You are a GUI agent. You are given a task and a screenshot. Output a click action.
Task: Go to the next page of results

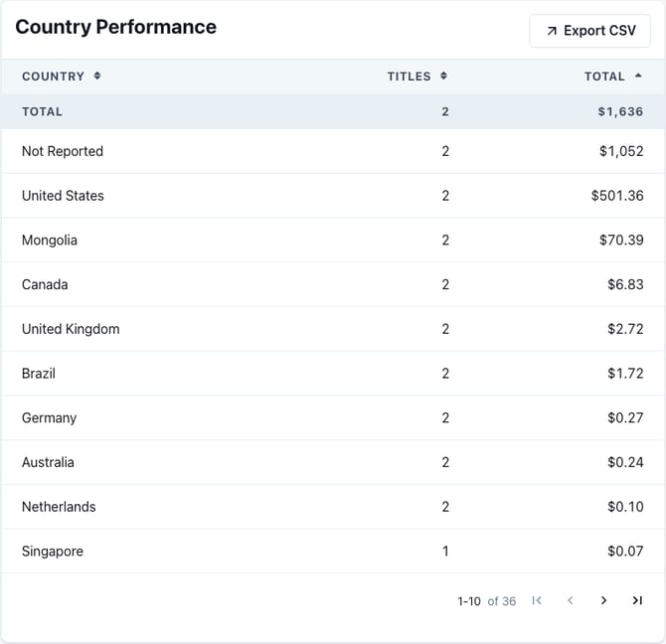pyautogui.click(x=603, y=600)
